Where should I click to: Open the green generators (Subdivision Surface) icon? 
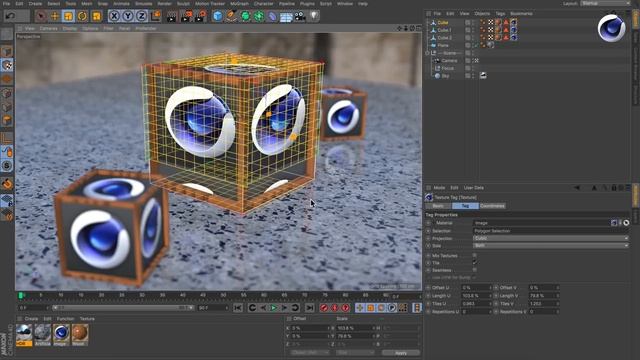click(x=245, y=16)
